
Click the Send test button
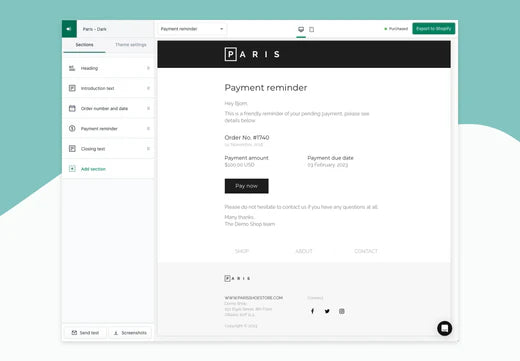pos(85,333)
